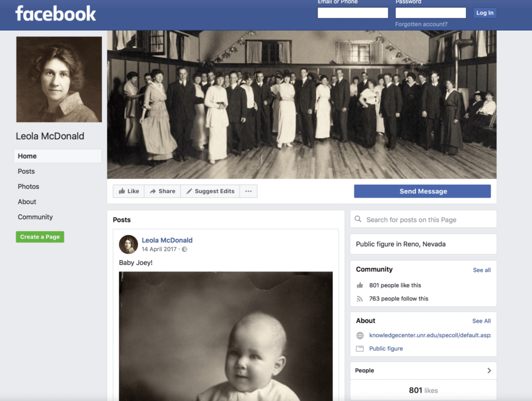532x401 pixels.
Task: Click the globe privacy icon on the post
Action: click(x=184, y=249)
